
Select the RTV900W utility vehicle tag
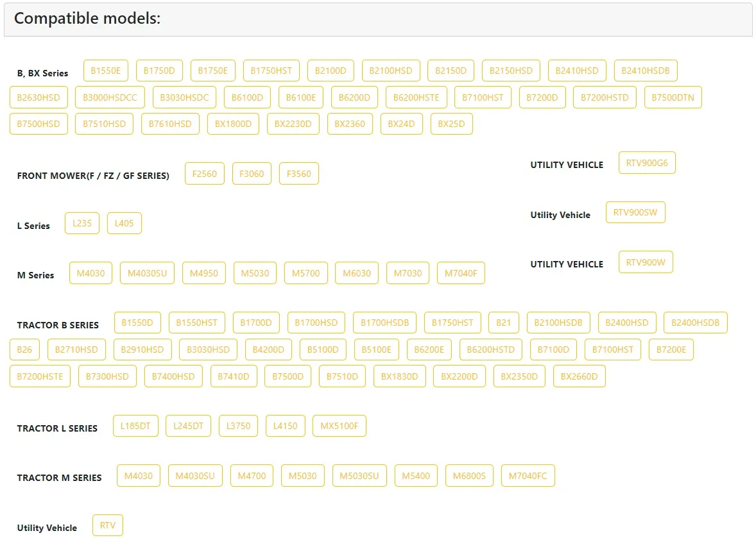point(645,262)
